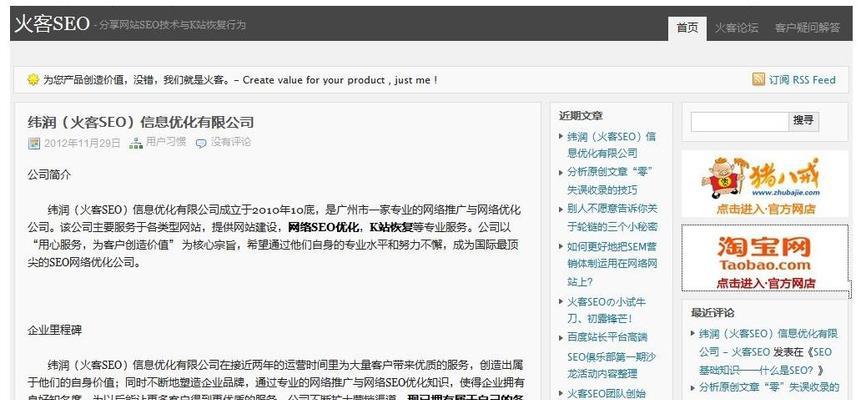Click the calendar icon beside 2012年11月29日

click(34, 143)
